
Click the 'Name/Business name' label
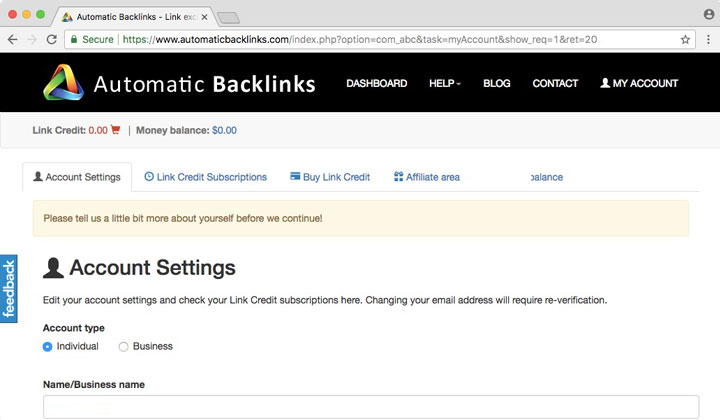(94, 384)
